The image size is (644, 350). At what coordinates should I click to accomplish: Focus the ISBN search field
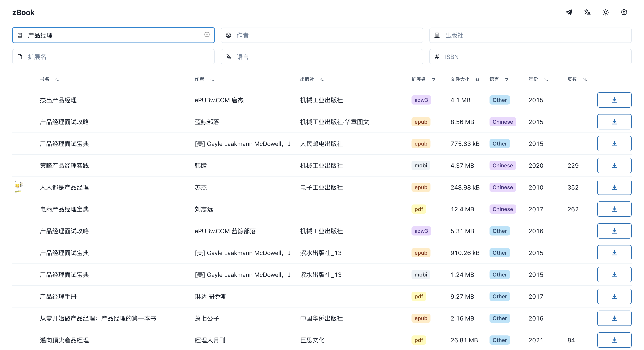coord(530,57)
